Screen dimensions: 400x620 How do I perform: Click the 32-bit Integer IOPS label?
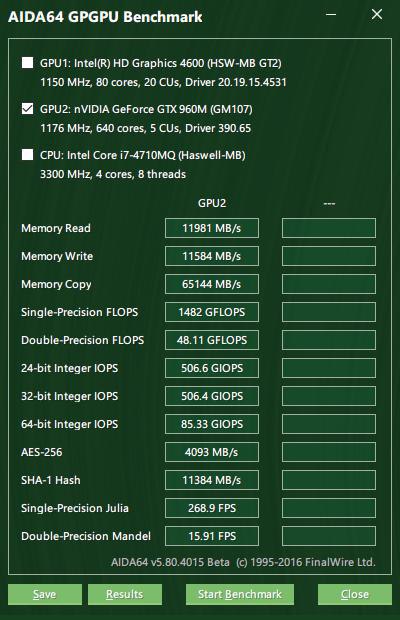click(x=70, y=396)
